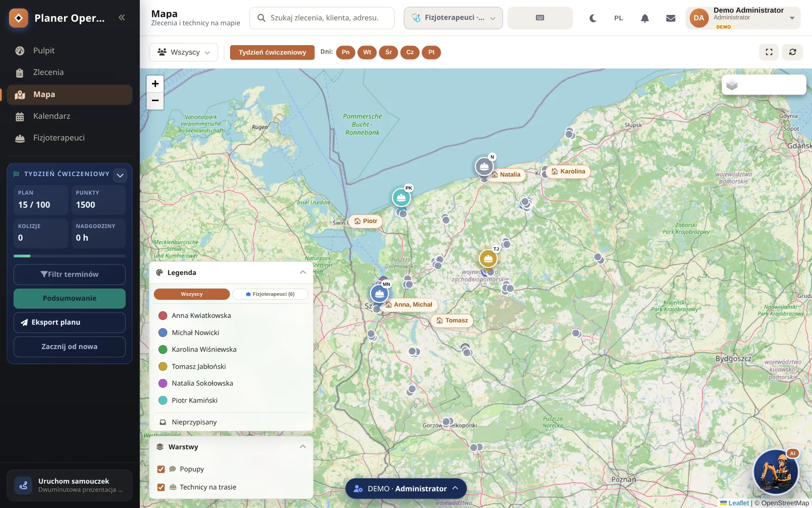Open OpenStreetMap attribution link
The image size is (812, 508).
coord(785,503)
